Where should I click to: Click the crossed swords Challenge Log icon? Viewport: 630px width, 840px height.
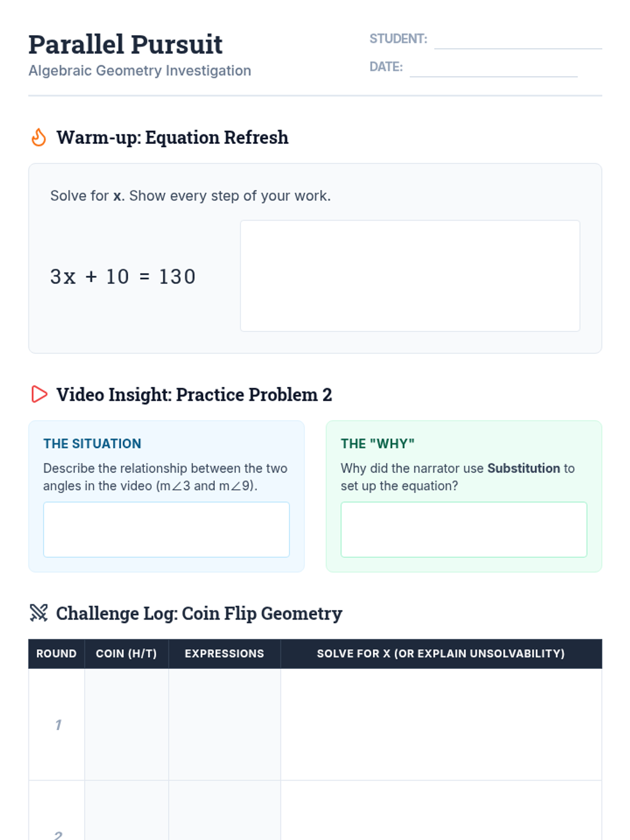pyautogui.click(x=39, y=613)
